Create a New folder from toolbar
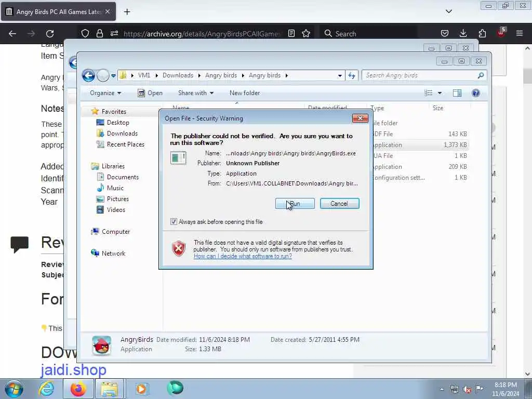The image size is (532, 399). tap(245, 93)
